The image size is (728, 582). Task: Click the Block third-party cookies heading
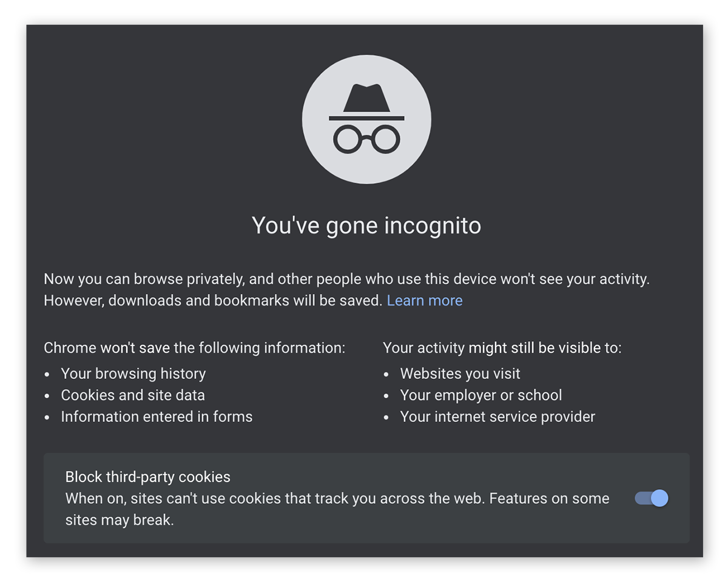pos(147,477)
